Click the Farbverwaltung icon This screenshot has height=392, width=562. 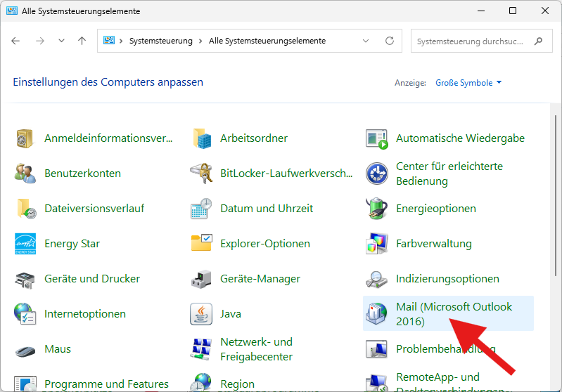point(377,244)
